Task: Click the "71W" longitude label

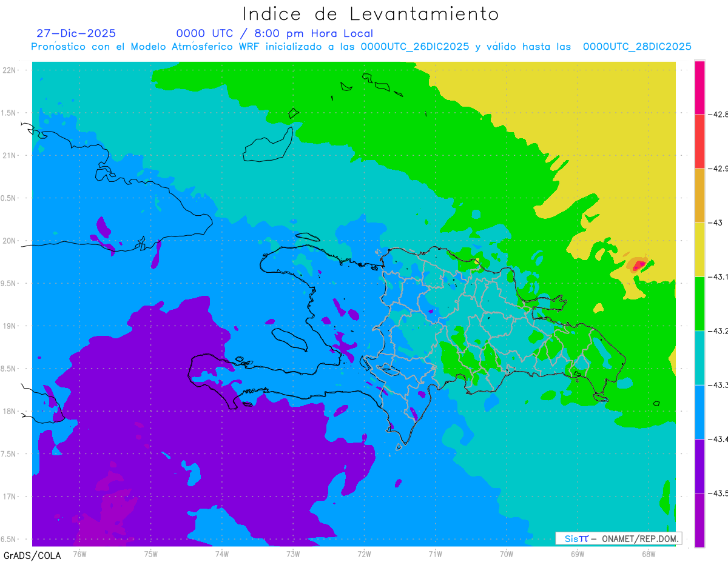Action: click(x=435, y=554)
